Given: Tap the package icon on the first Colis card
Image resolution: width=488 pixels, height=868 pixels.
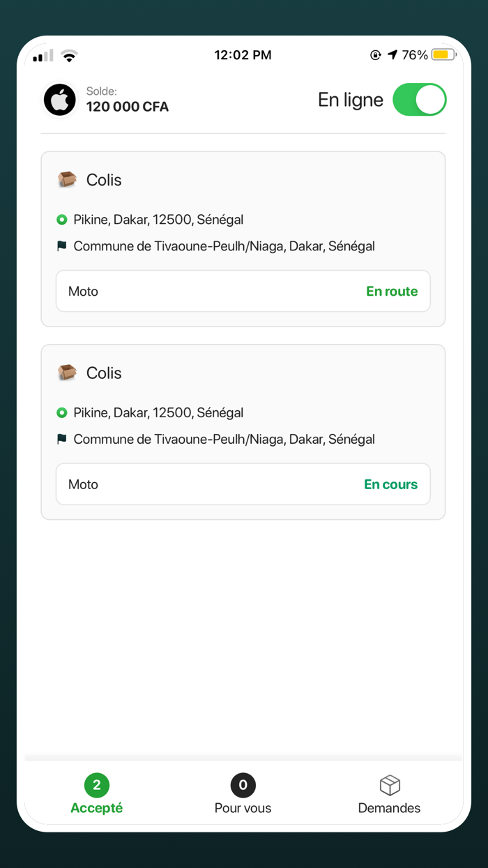Looking at the screenshot, I should pyautogui.click(x=66, y=179).
